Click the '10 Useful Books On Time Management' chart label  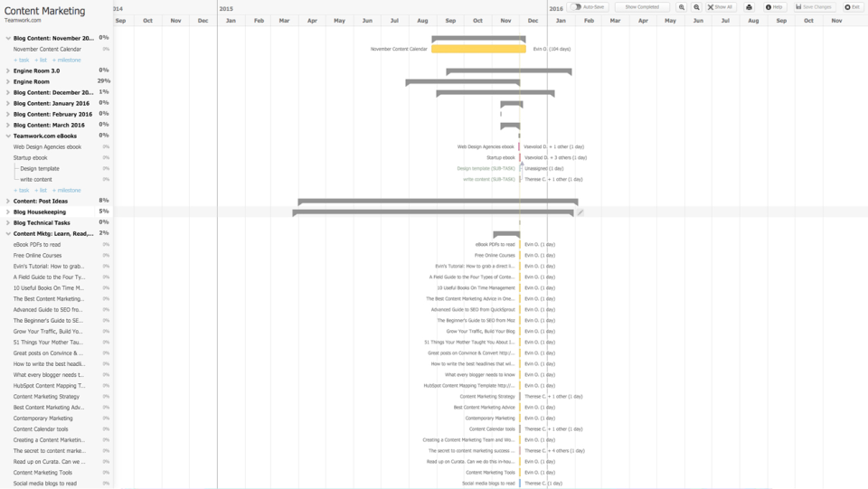pos(476,288)
